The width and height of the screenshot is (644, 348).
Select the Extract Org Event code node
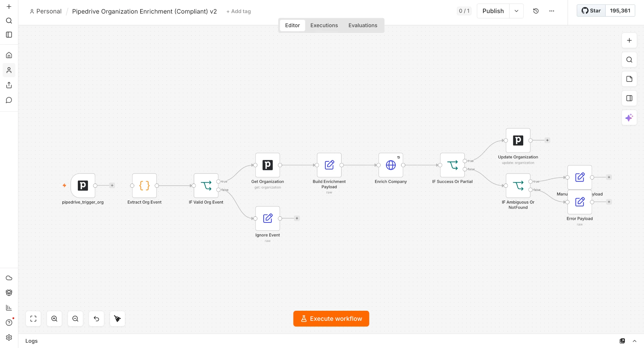[x=145, y=186]
